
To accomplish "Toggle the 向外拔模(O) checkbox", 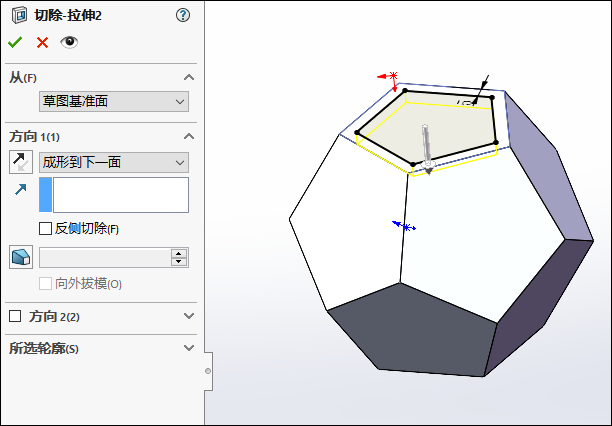I will coord(45,283).
